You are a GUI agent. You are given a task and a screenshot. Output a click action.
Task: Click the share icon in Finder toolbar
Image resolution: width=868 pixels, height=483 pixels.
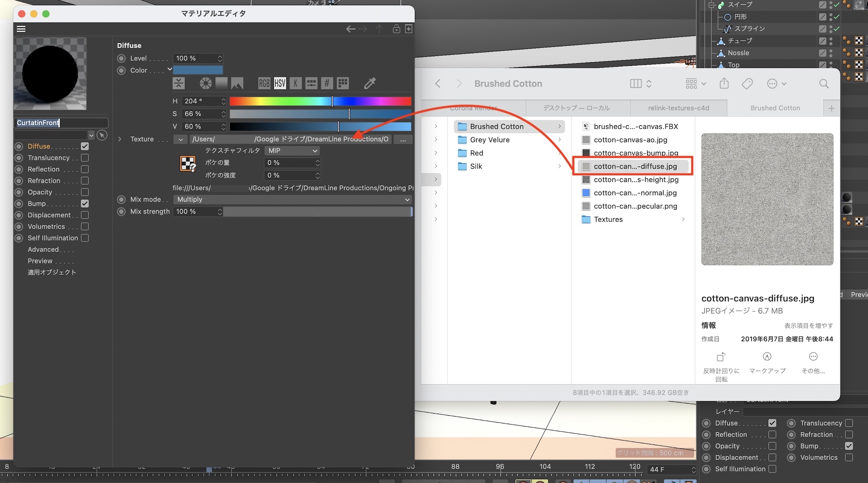click(724, 84)
